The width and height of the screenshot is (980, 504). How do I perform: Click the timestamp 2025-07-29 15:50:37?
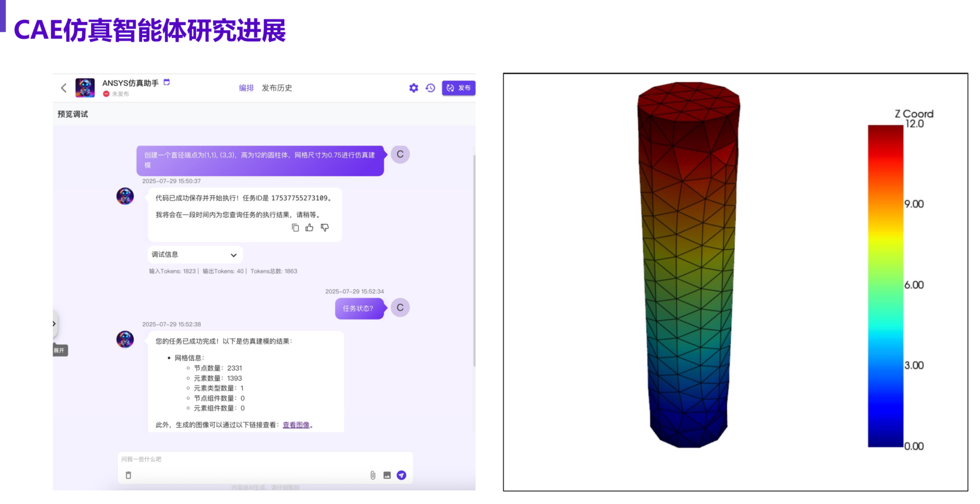pos(172,181)
